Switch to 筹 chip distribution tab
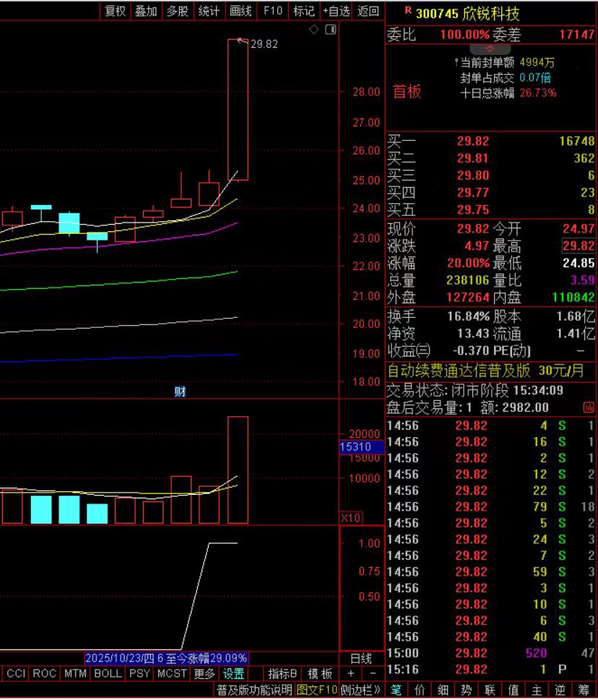The height and width of the screenshot is (700, 598). 584,690
